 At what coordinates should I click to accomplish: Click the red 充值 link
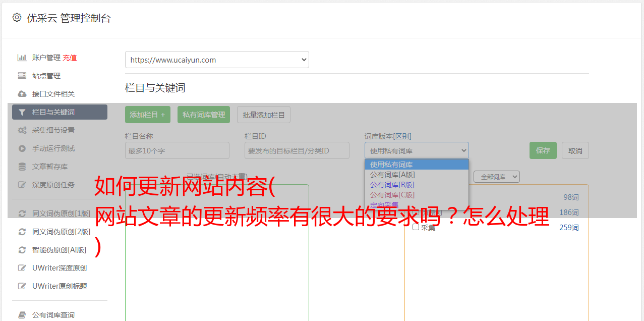(x=70, y=58)
